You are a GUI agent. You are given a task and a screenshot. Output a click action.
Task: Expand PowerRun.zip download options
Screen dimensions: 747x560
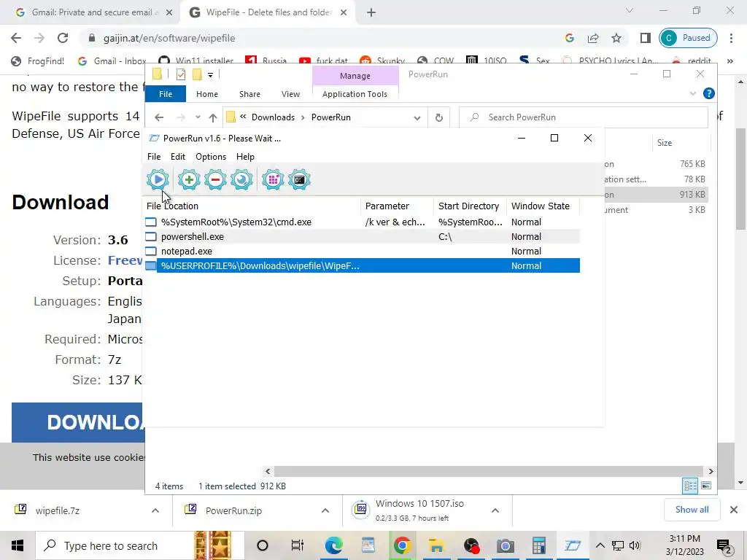[x=325, y=510]
